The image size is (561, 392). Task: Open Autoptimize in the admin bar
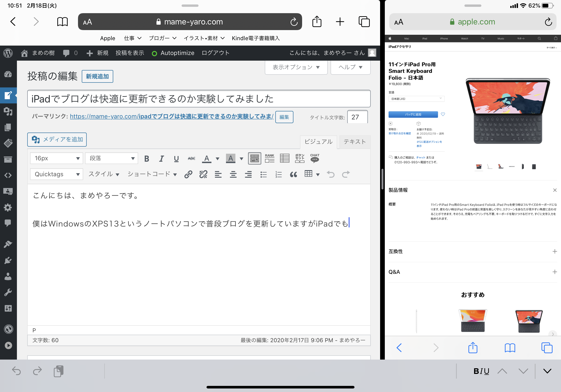pyautogui.click(x=173, y=53)
